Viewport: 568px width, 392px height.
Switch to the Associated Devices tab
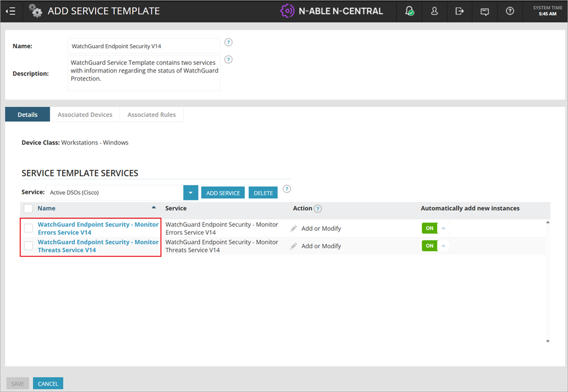(x=85, y=114)
